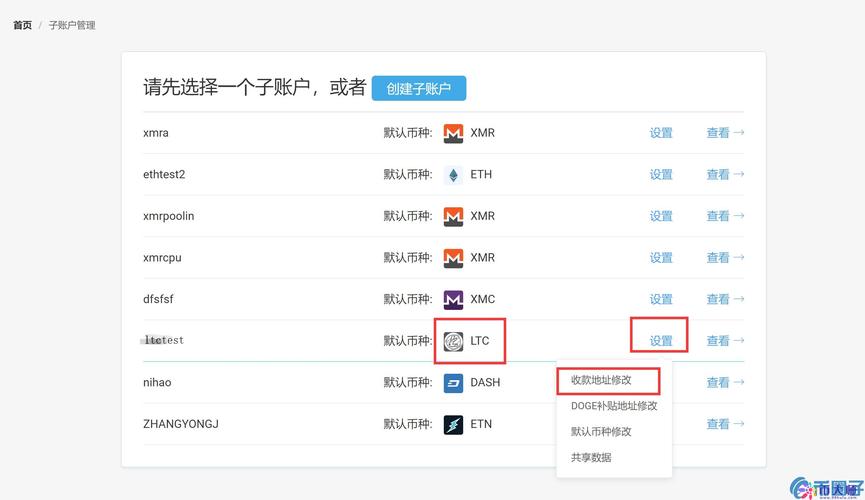
Task: Click the ETN coin icon in ZHANGYONGJ row
Action: coord(453,424)
